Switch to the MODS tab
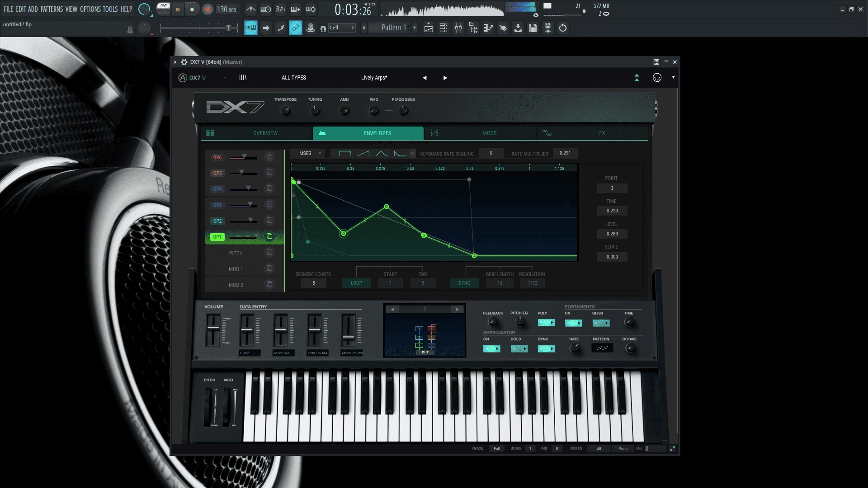 tap(481, 133)
